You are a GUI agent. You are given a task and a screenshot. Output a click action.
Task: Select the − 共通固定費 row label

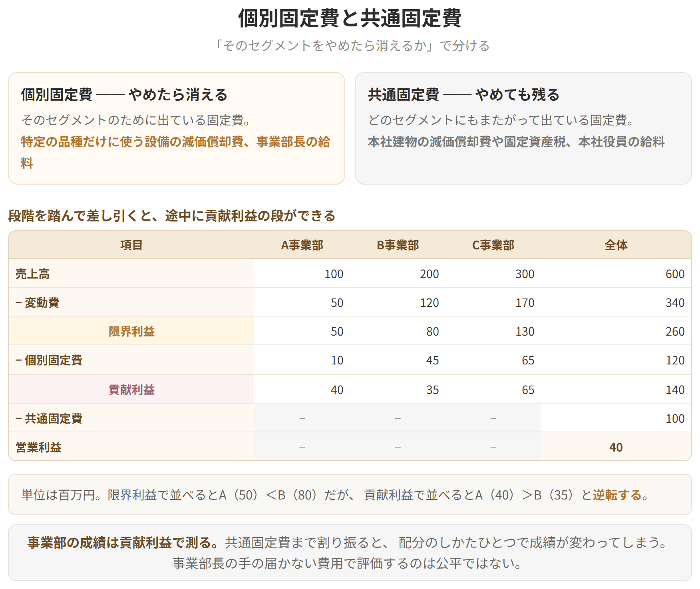click(x=49, y=418)
